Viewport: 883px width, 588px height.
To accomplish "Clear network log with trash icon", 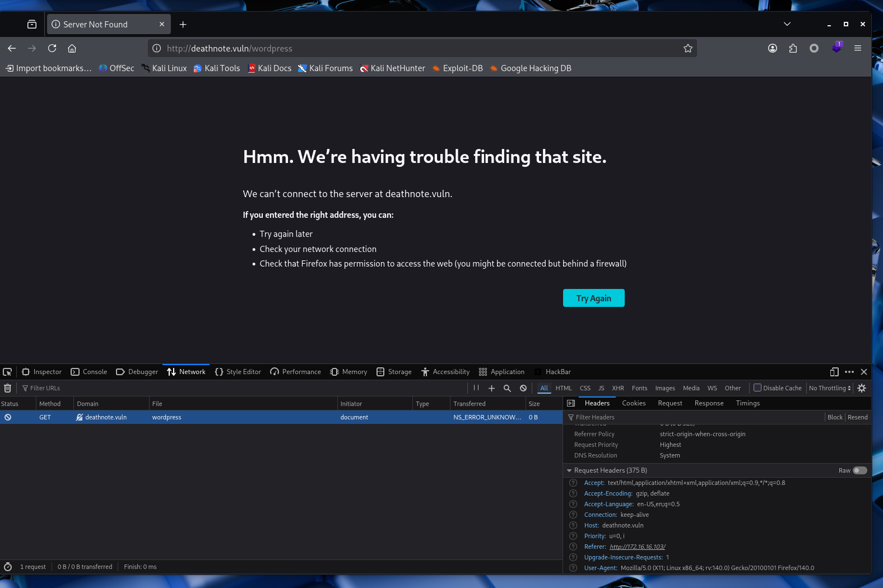I will click(x=8, y=388).
